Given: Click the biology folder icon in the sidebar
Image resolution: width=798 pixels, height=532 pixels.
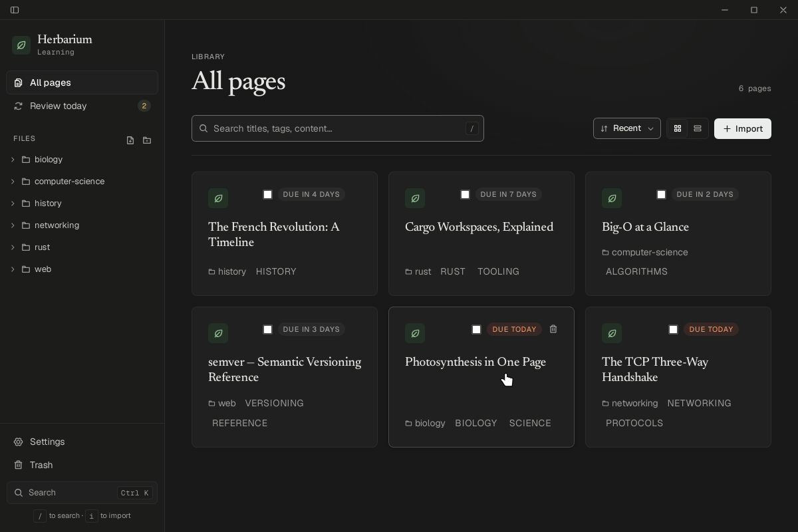Looking at the screenshot, I should pos(26,160).
